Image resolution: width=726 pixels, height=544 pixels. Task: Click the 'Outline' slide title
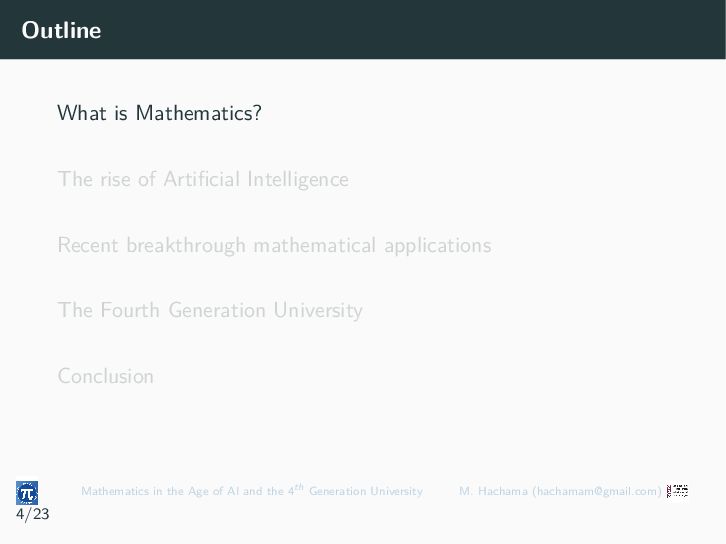(61, 30)
